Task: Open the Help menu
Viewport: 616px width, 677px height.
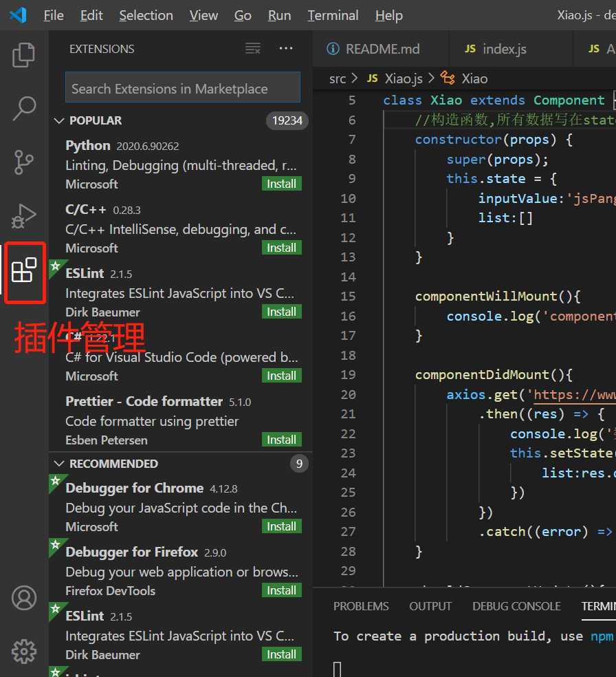Action: click(x=388, y=16)
